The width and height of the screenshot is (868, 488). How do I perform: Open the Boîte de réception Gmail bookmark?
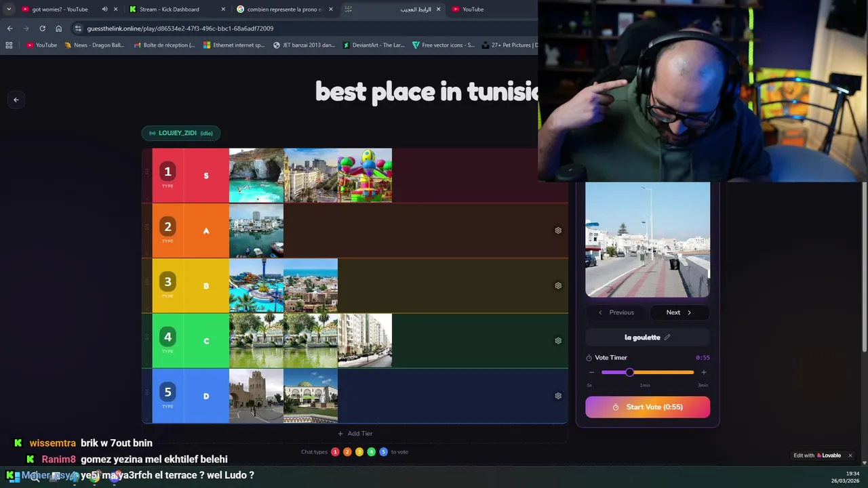pyautogui.click(x=164, y=45)
